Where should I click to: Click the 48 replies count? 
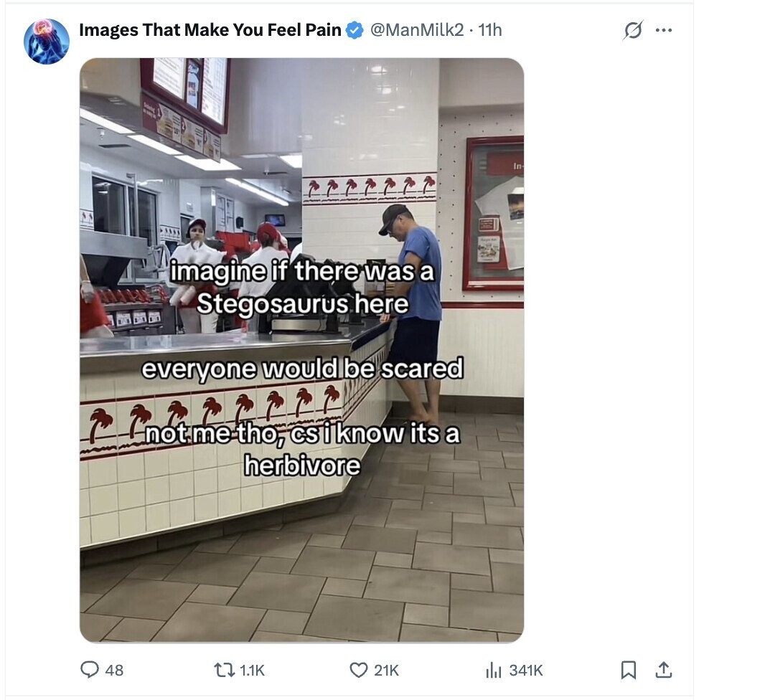[x=114, y=670]
